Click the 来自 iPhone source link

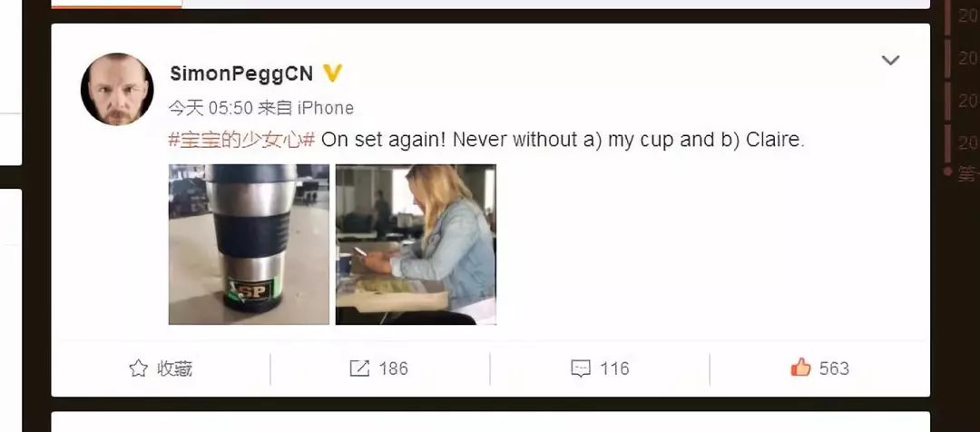tap(306, 108)
